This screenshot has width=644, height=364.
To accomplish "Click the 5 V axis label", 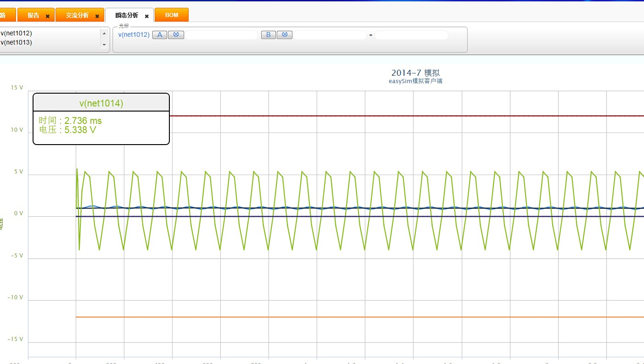I will 18,172.
